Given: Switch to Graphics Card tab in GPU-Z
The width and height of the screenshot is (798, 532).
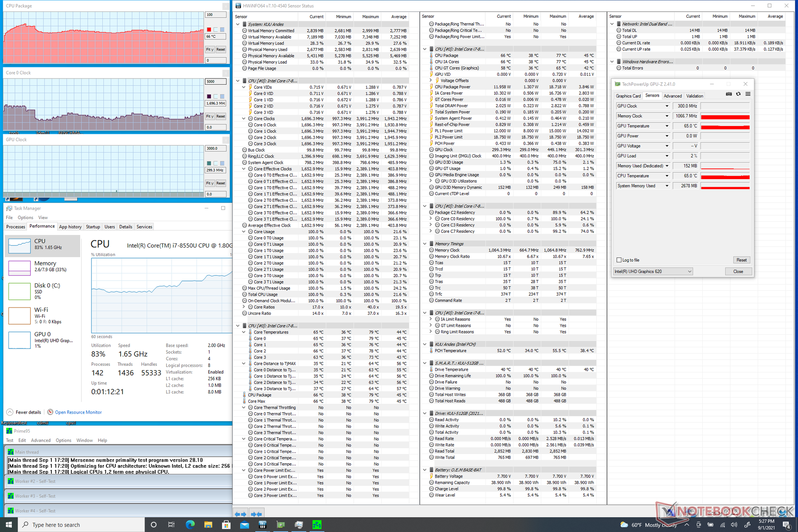Looking at the screenshot, I should click(x=628, y=96).
